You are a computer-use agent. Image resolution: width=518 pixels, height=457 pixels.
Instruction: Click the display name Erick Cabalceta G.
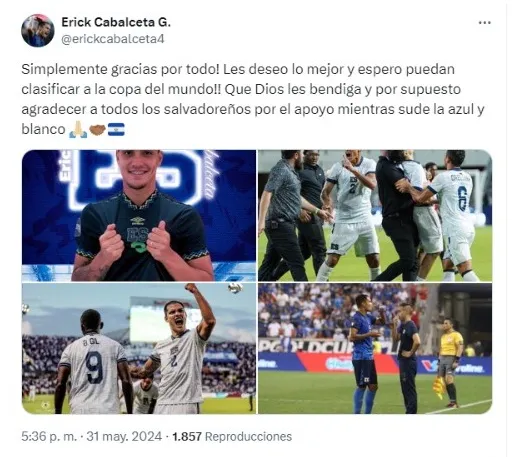[x=116, y=22]
